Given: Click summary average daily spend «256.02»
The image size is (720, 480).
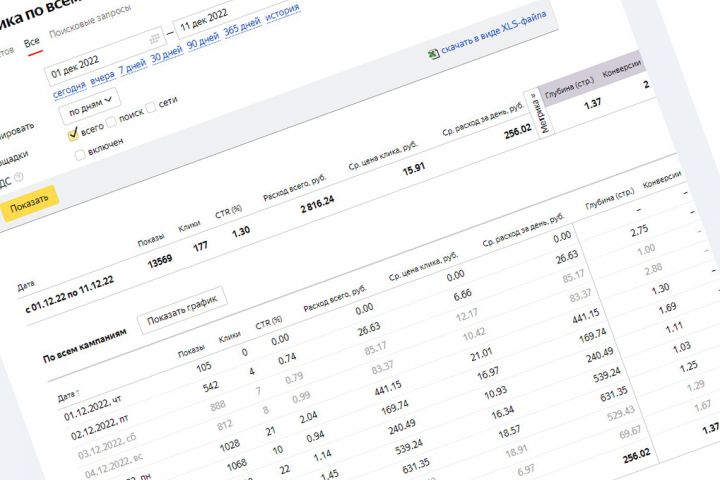Looking at the screenshot, I should tap(518, 132).
